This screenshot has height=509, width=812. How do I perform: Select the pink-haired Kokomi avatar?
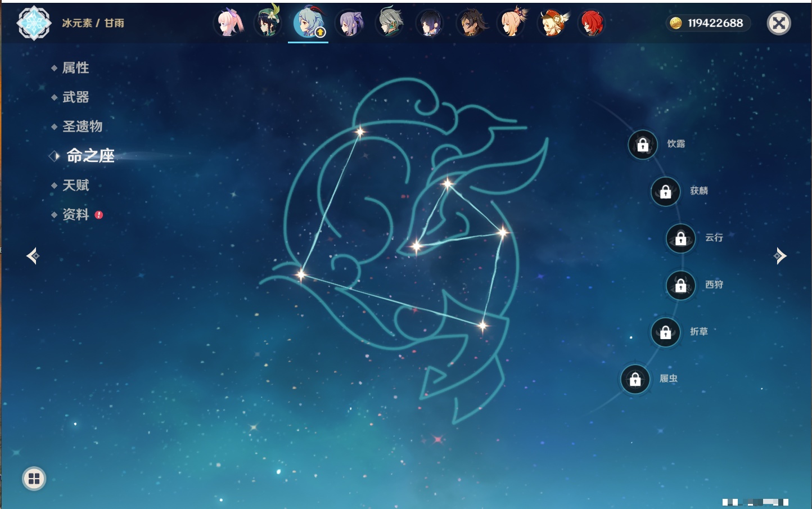pyautogui.click(x=229, y=23)
